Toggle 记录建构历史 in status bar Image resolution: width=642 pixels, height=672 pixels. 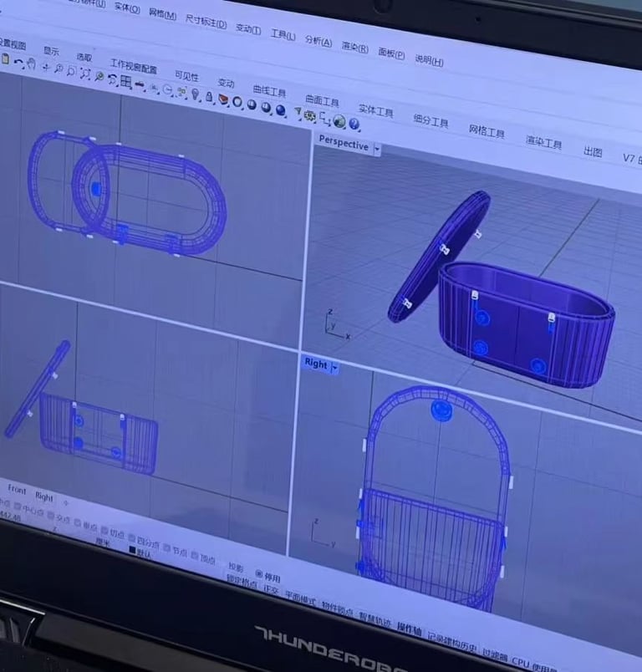(451, 643)
